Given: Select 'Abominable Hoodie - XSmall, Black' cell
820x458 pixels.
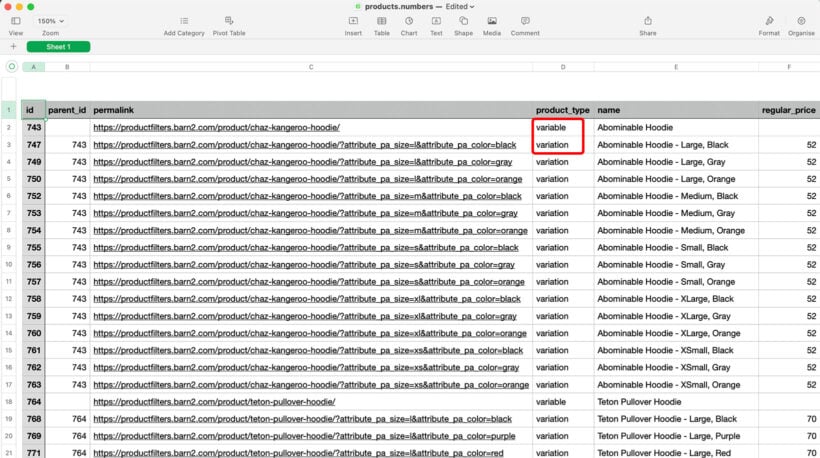Looking at the screenshot, I should tap(676, 350).
